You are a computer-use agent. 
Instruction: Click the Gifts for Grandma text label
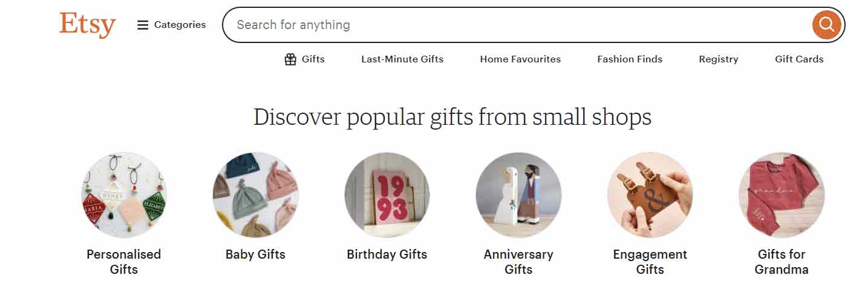(x=782, y=262)
